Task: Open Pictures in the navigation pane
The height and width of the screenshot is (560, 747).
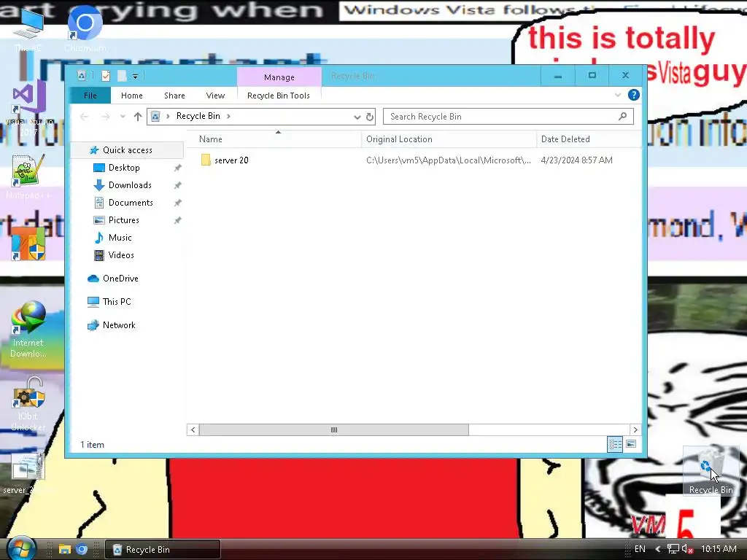Action: pos(123,220)
